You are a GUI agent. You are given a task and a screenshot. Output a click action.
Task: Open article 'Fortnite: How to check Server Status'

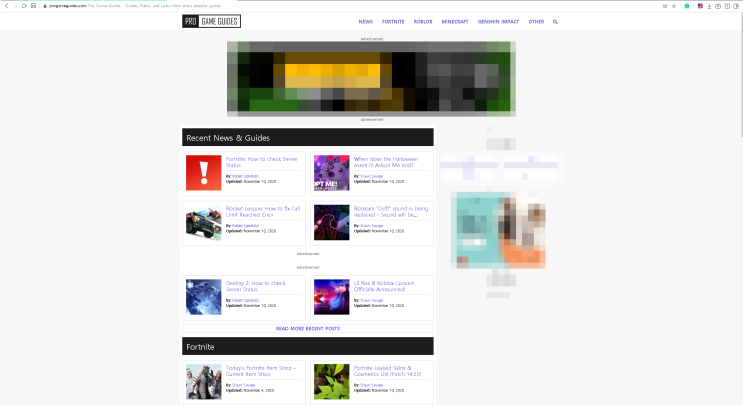pyautogui.click(x=262, y=162)
